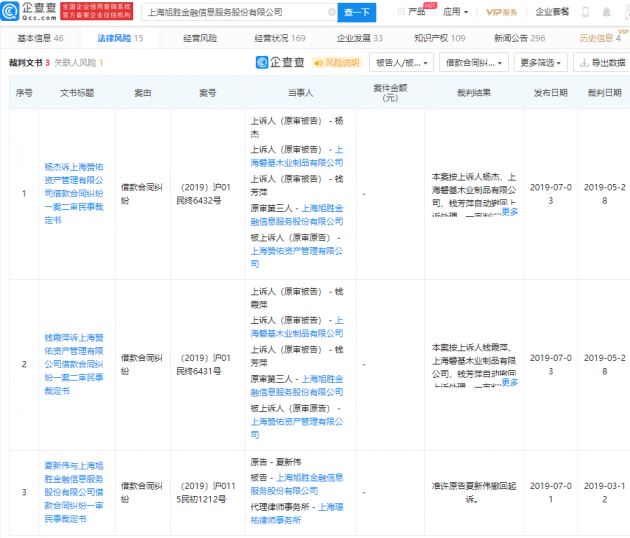
Task: Expand the 应用 dropdown menu
Action: (x=455, y=12)
